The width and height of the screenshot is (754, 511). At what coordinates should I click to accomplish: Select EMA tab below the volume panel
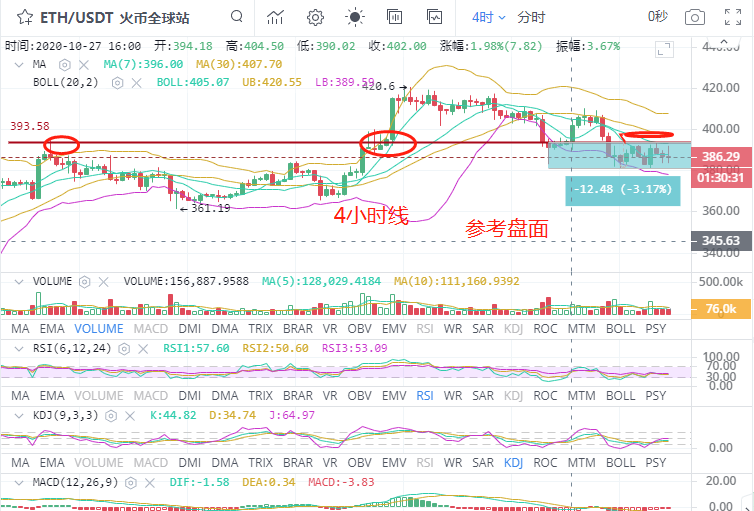point(51,329)
